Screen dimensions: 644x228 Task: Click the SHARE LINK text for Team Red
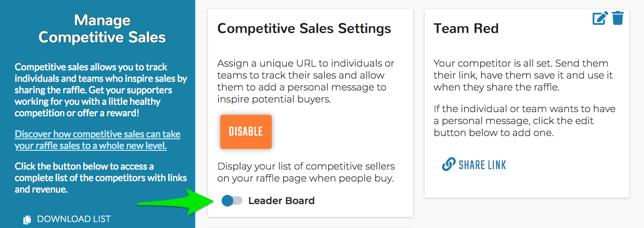[482, 165]
